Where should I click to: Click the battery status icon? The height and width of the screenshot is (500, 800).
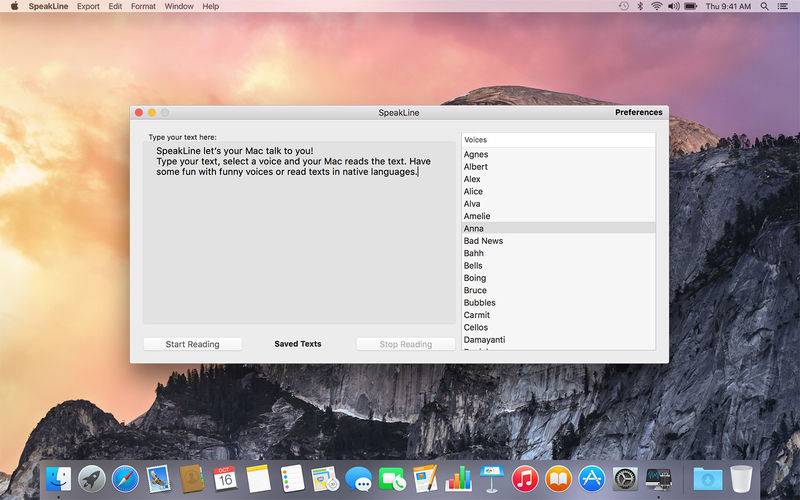(691, 6)
